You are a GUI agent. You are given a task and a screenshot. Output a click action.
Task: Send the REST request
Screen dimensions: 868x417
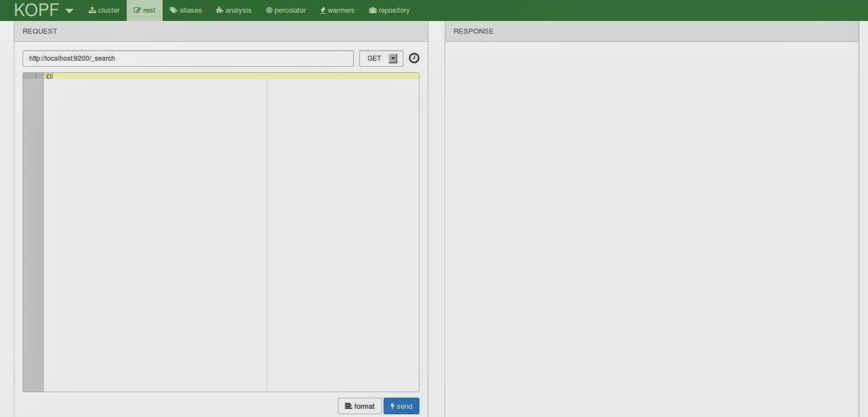pyautogui.click(x=401, y=406)
